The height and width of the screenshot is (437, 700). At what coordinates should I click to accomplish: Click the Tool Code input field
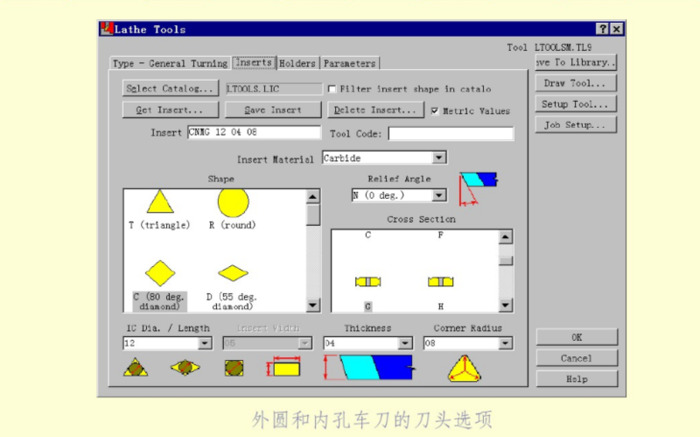(450, 133)
